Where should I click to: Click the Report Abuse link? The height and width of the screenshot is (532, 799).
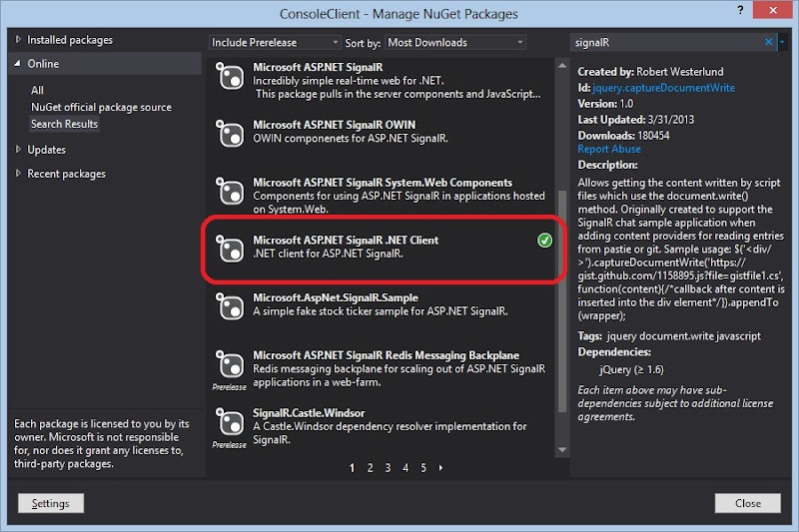609,149
